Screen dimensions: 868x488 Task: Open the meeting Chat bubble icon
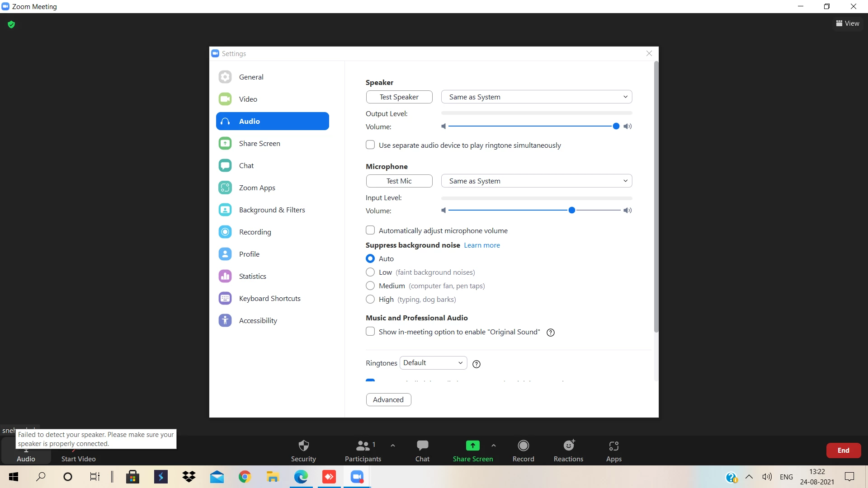[422, 446]
